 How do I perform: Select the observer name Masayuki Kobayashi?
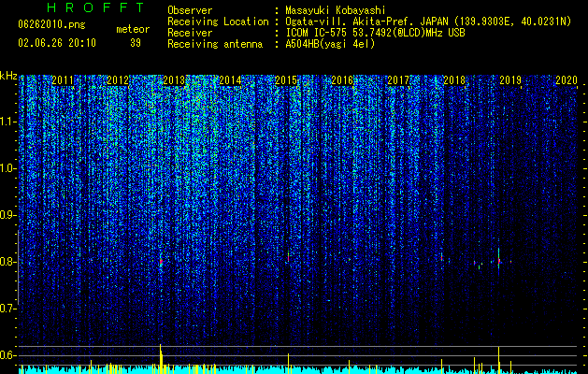pos(336,10)
